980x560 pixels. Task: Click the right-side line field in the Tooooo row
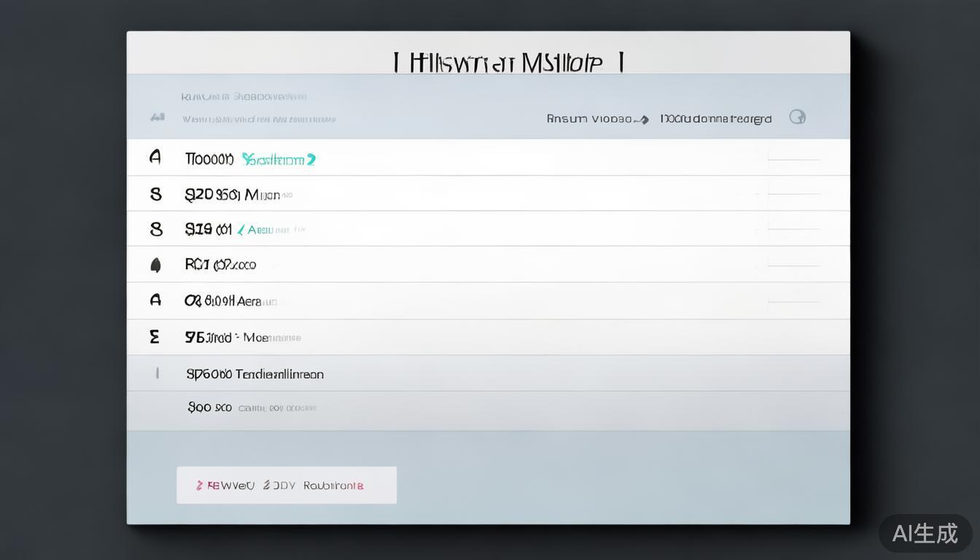click(793, 158)
